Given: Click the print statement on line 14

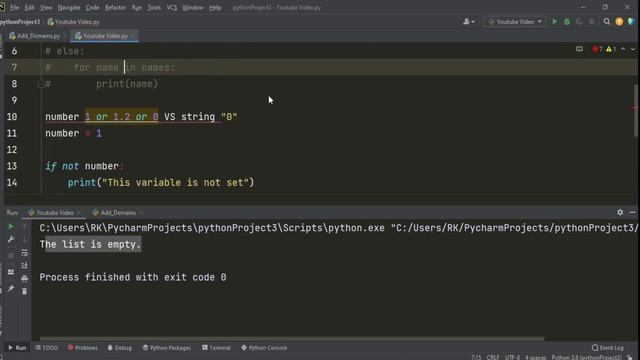Looking at the screenshot, I should (161, 182).
